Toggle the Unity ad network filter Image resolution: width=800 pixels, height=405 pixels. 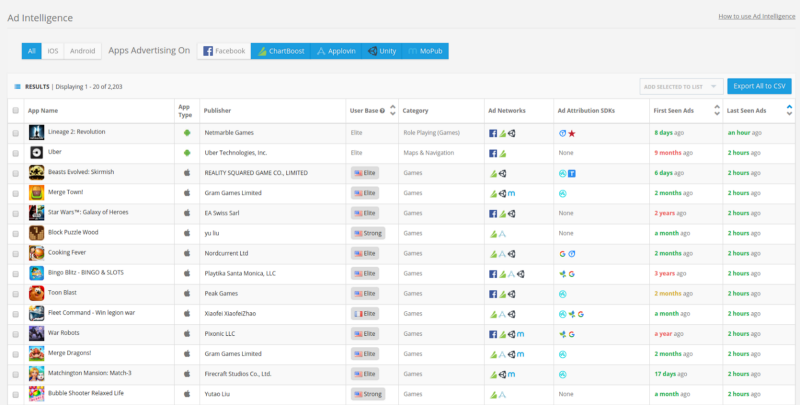tap(382, 51)
